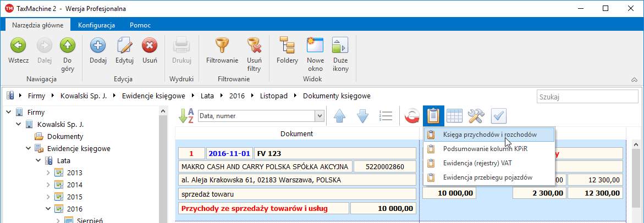Expand the 2013 year node

[48, 172]
